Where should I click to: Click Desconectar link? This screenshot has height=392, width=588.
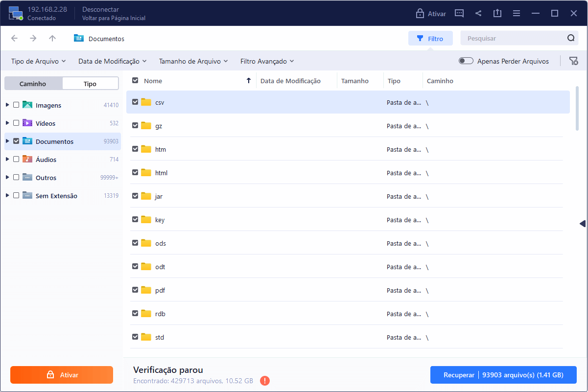point(100,10)
